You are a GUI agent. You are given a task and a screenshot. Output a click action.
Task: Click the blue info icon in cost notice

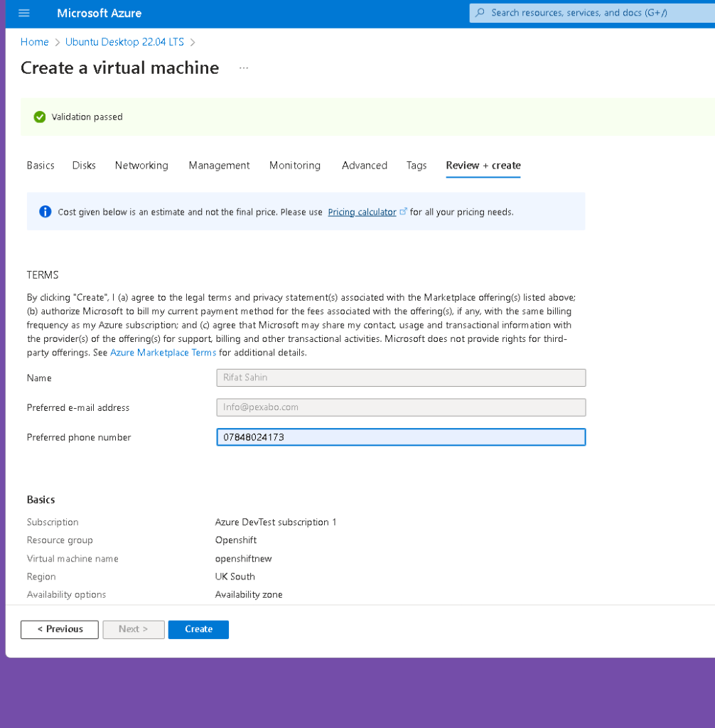(45, 212)
